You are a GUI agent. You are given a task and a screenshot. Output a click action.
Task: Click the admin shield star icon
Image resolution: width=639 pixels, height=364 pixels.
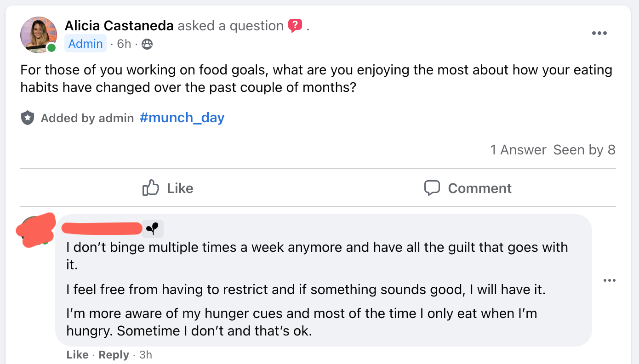tap(28, 118)
